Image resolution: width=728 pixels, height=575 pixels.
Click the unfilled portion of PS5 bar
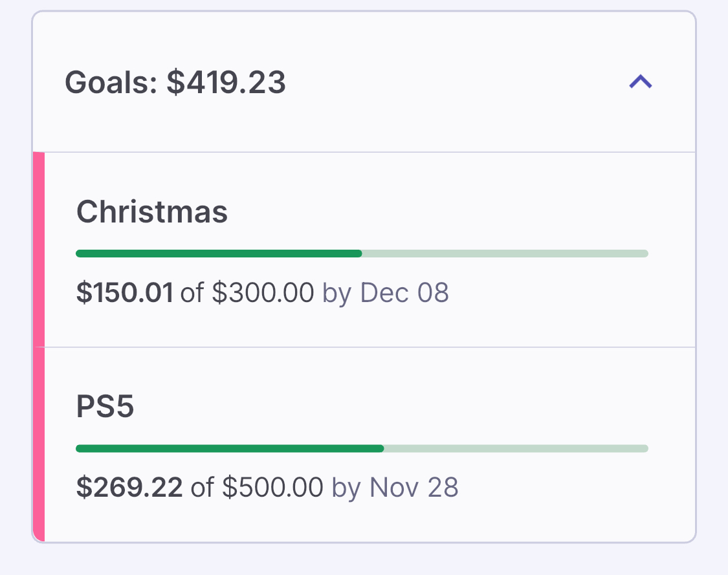(516, 448)
